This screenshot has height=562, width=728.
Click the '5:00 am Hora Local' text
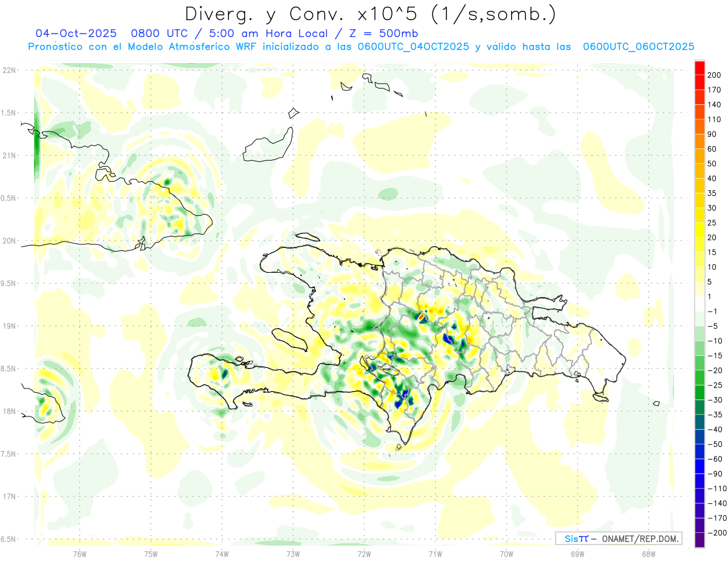[266, 33]
